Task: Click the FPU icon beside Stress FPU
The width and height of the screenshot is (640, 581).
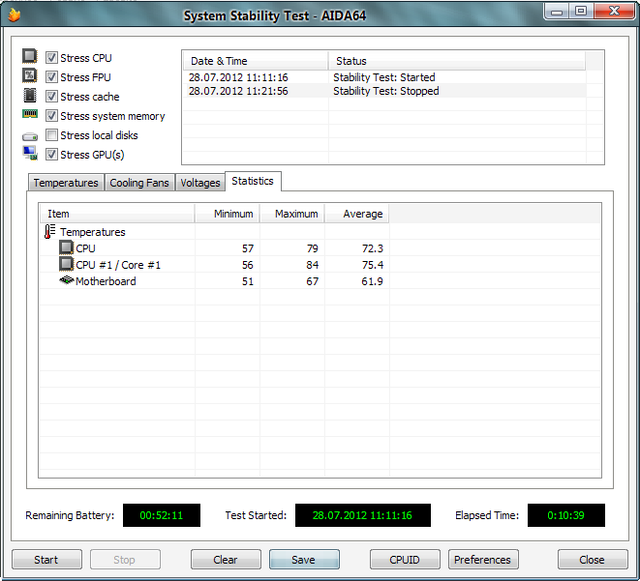Action: pos(30,77)
